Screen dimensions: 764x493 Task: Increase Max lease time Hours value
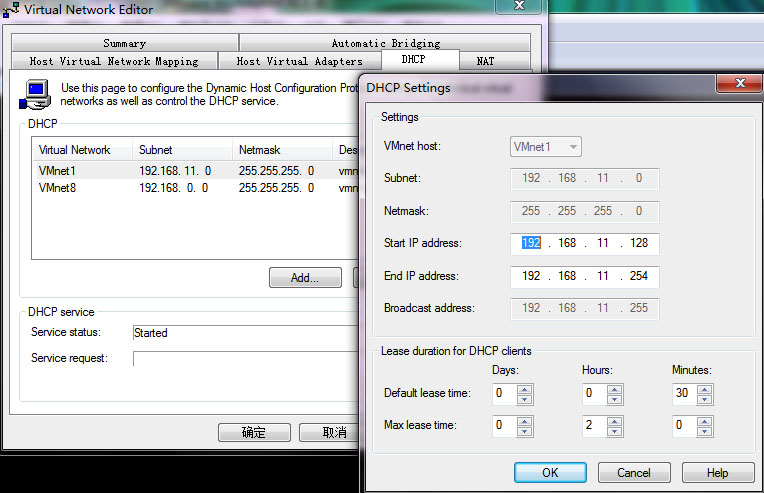click(615, 421)
